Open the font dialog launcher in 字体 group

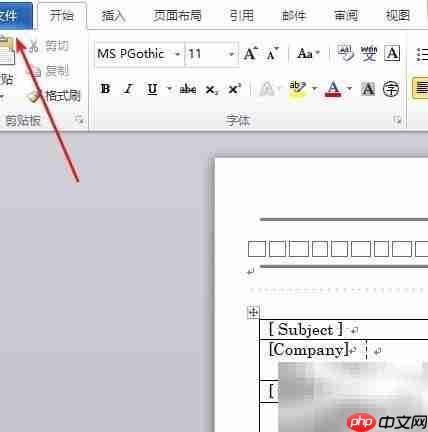point(397,120)
